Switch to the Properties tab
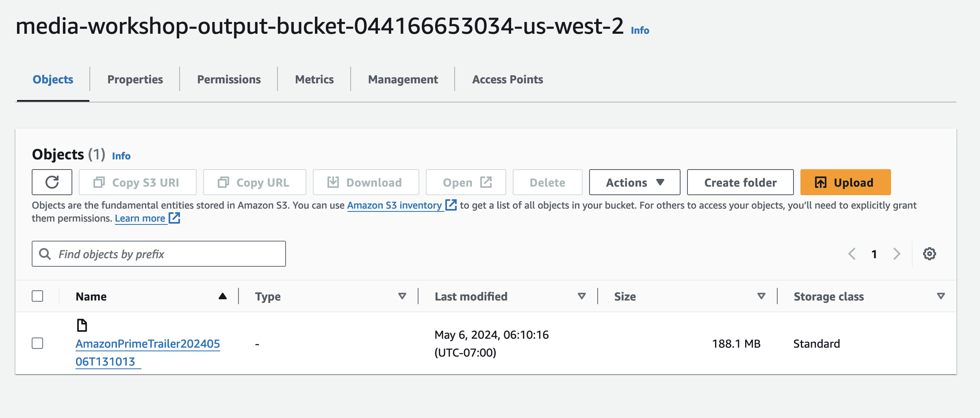Image resolution: width=980 pixels, height=418 pixels. (x=135, y=79)
